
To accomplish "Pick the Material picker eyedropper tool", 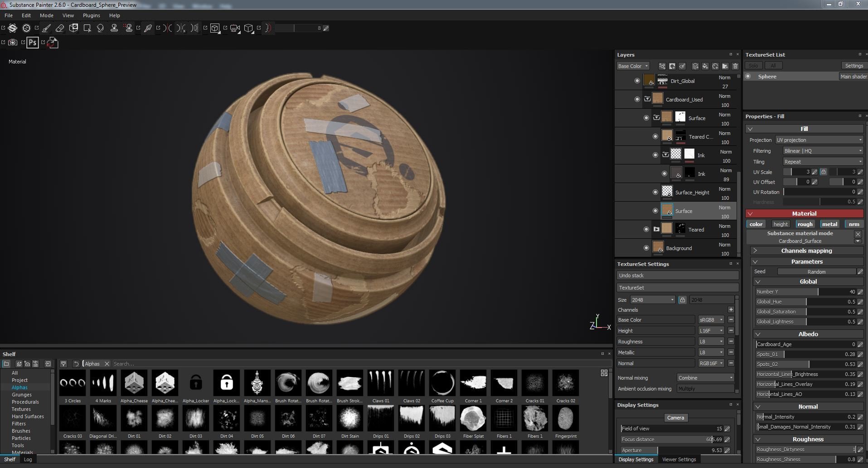I will (x=148, y=28).
